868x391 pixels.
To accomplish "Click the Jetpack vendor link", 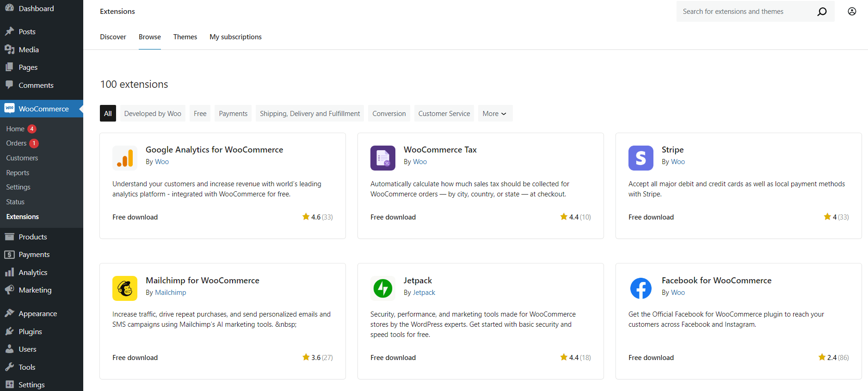I will point(424,293).
